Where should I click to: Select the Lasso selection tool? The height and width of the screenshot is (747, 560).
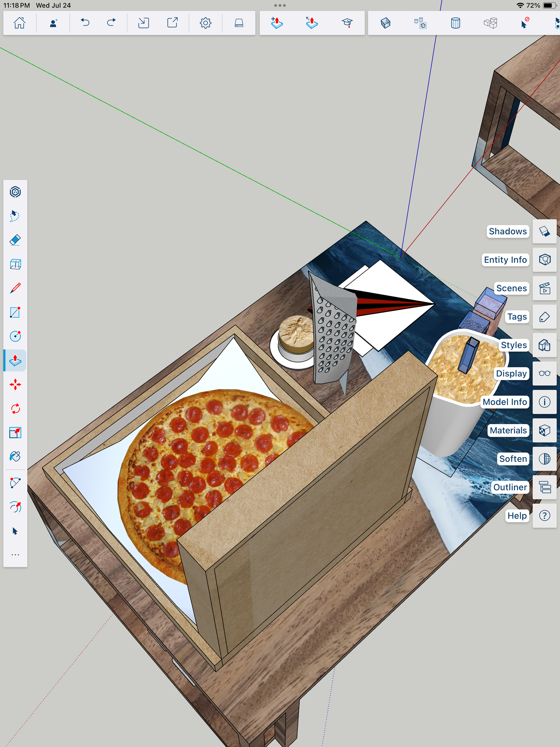[15, 216]
